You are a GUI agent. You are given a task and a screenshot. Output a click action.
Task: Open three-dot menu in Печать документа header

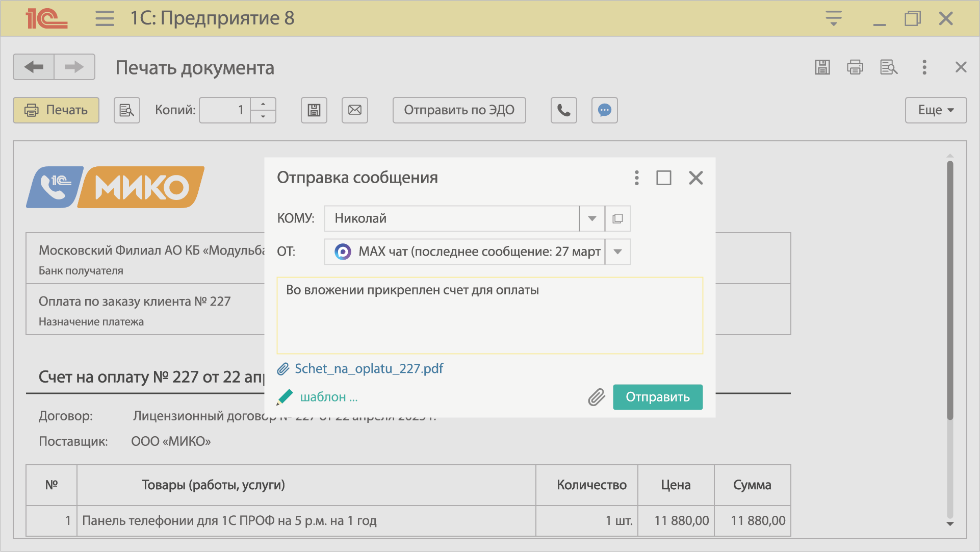point(924,67)
